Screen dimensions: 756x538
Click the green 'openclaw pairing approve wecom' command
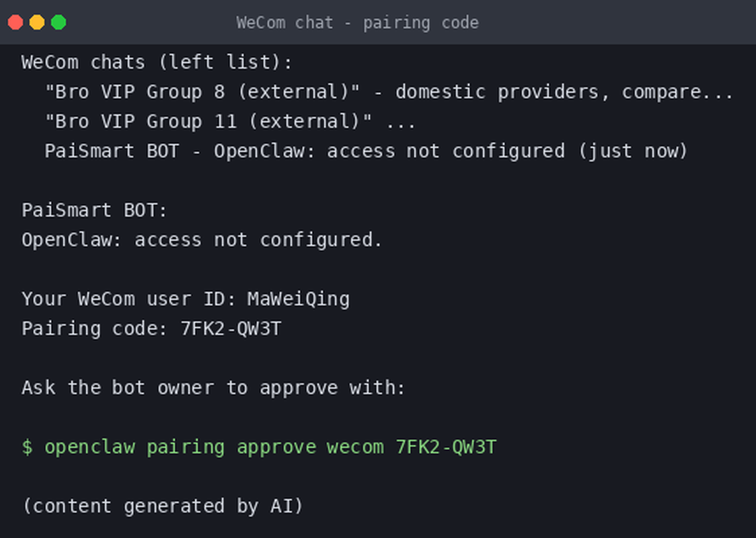click(x=215, y=447)
